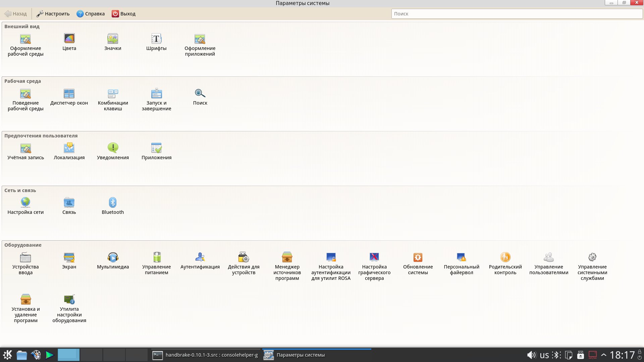Expand the hidden system tray icons arrow
644x362 pixels.
click(x=604, y=355)
